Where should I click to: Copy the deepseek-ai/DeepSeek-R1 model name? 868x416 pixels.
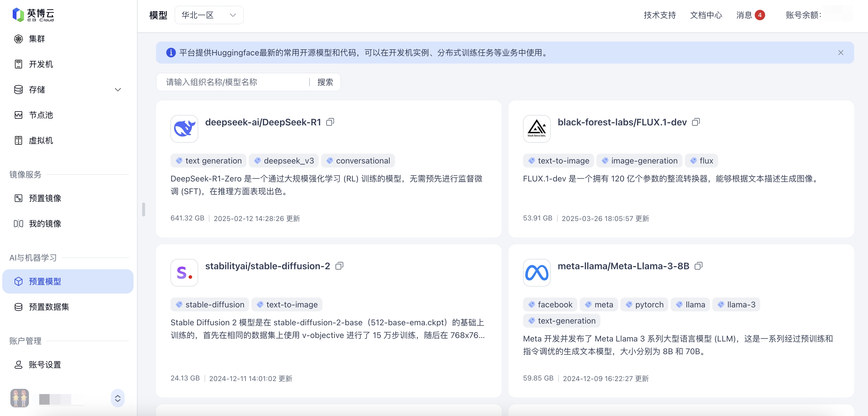pos(330,122)
